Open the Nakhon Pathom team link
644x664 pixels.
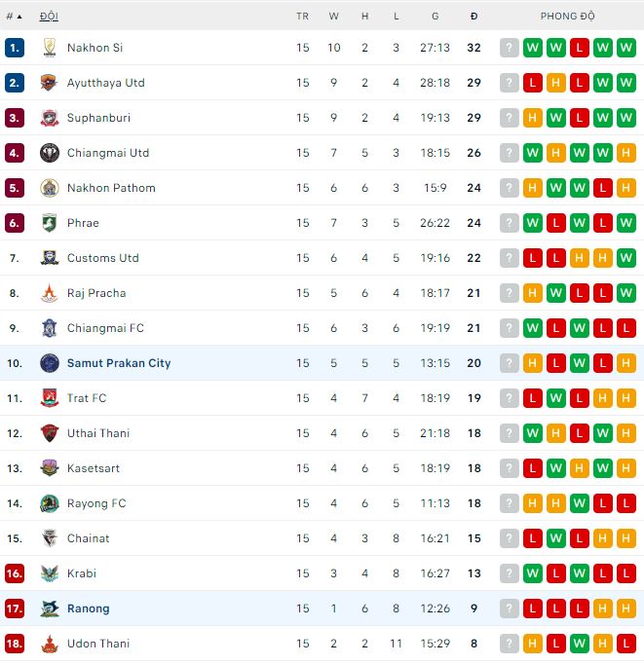(x=111, y=188)
